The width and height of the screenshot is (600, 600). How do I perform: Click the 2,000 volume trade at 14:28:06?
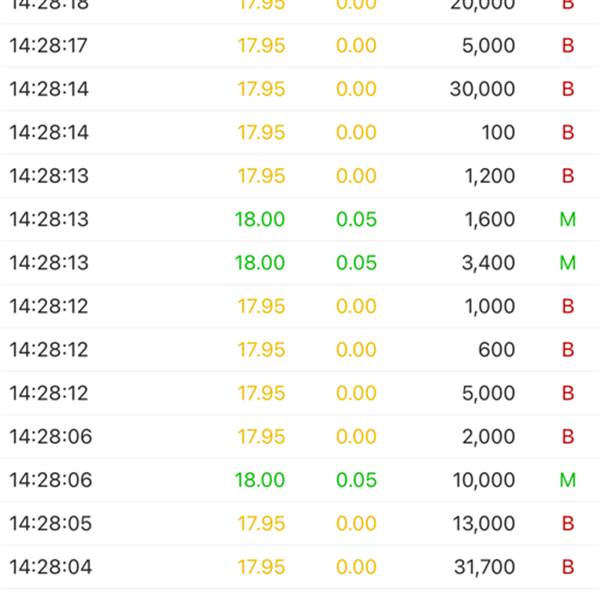(x=300, y=437)
